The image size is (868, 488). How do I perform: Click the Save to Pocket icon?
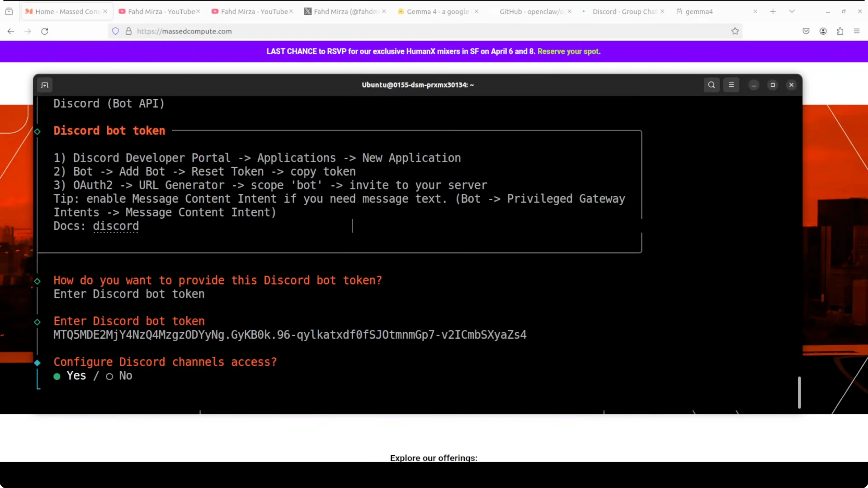click(806, 31)
